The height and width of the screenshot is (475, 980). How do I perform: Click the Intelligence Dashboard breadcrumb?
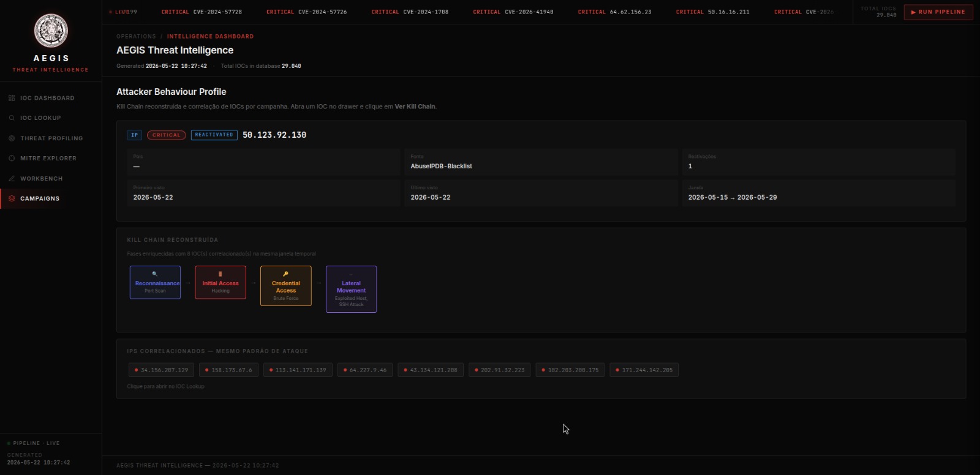pyautogui.click(x=210, y=37)
